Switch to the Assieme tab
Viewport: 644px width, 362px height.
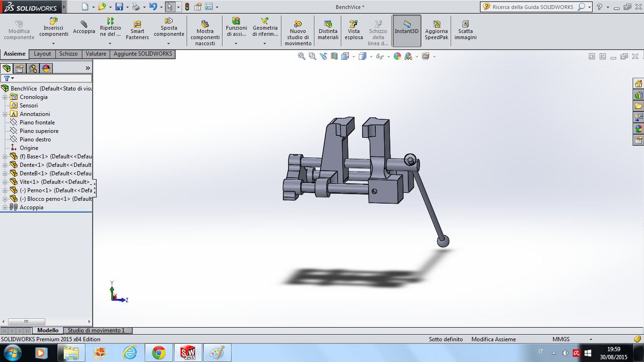coord(15,54)
